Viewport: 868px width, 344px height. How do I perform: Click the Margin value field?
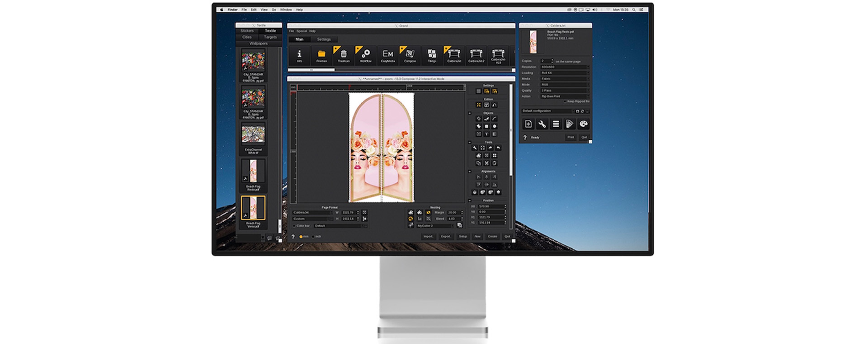pyautogui.click(x=453, y=212)
